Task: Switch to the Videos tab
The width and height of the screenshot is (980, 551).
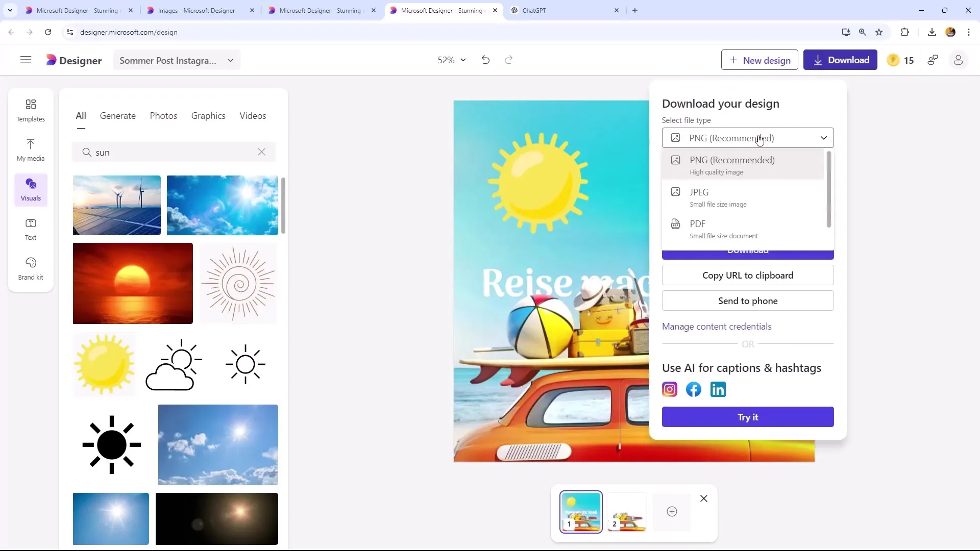Action: point(253,116)
